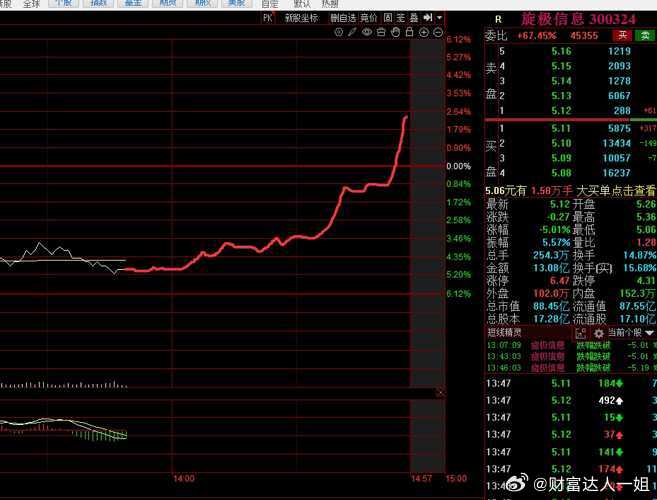The width and height of the screenshot is (657, 500).
Task: Click the arrow-to-bar collapse icon
Action: tap(428, 18)
